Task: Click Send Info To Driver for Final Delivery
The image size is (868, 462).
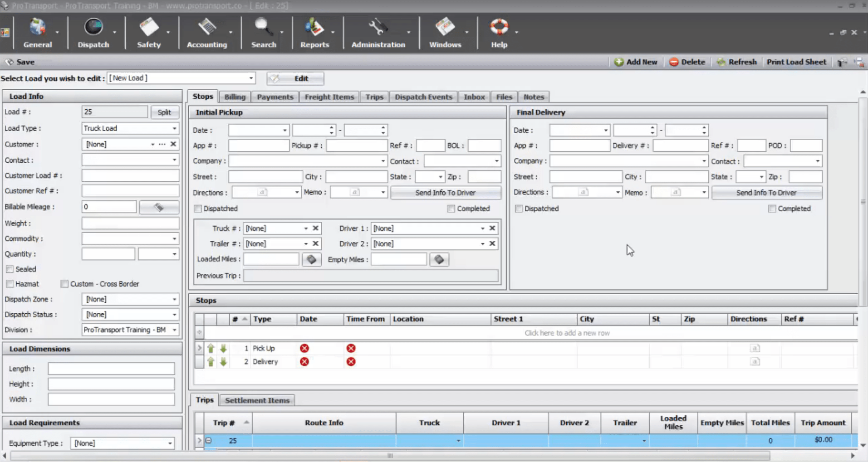Action: click(766, 192)
